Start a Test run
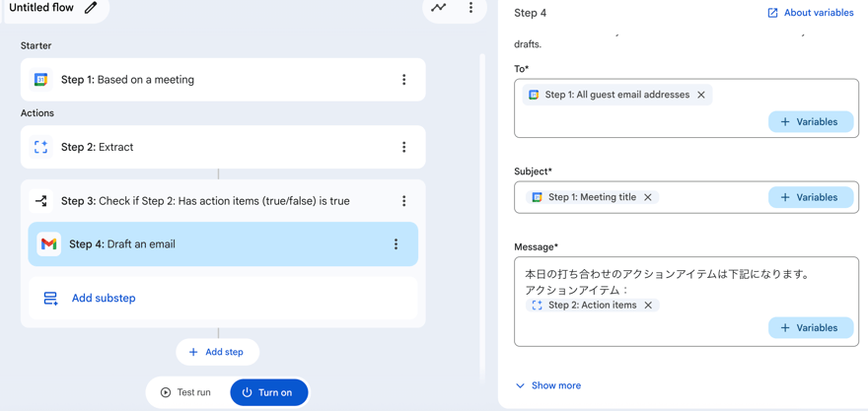The image size is (868, 411). point(186,392)
